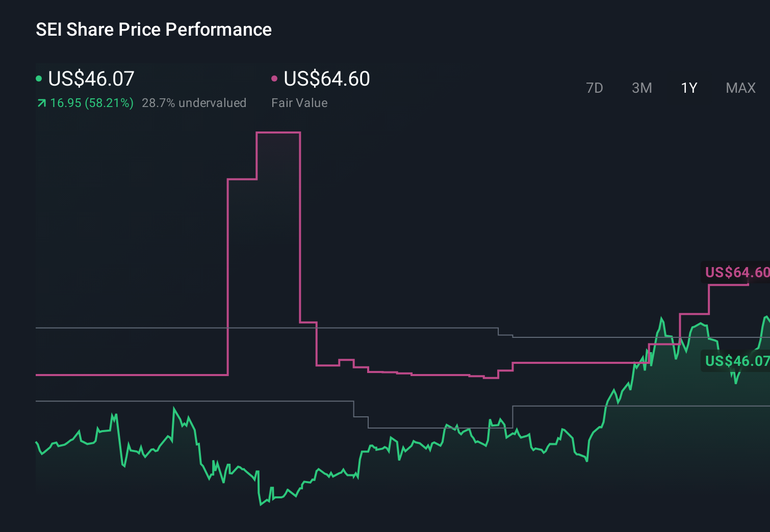Switch to the MAX time range

coord(740,88)
